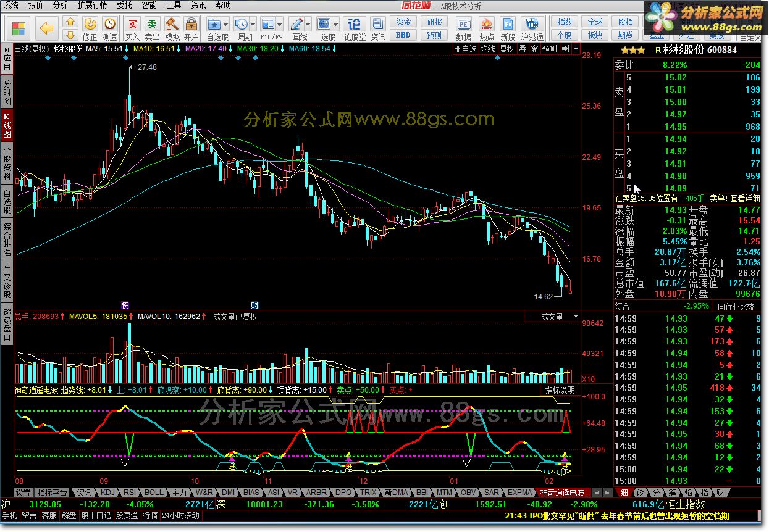Click the 开户 padlock icon
The height and width of the screenshot is (532, 769).
coord(191,24)
